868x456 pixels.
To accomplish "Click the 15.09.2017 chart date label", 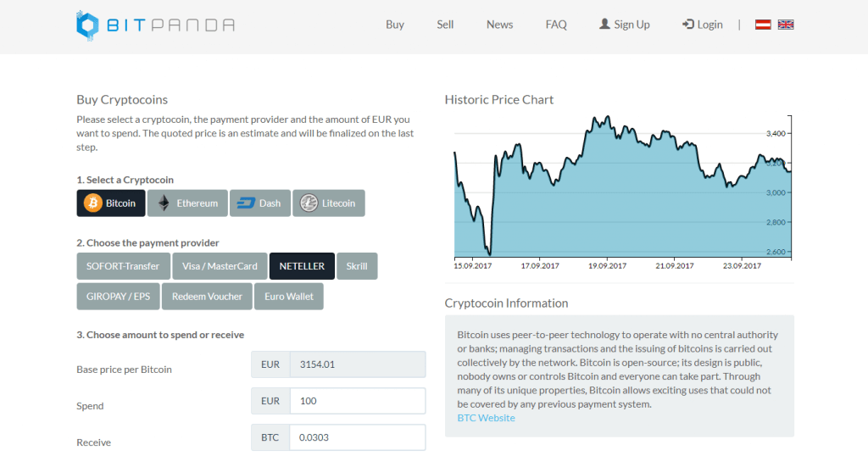I will [x=473, y=265].
